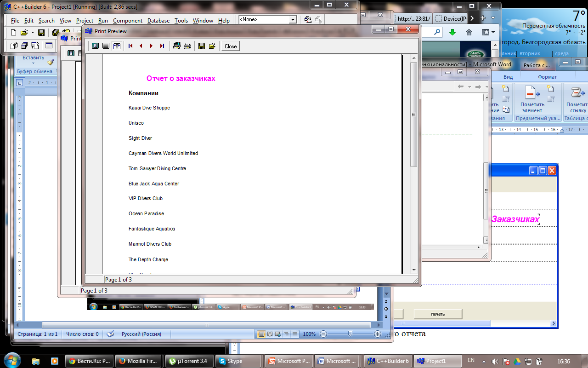
Task: Select Web Layout view in Word status bar
Action: pyautogui.click(x=278, y=334)
